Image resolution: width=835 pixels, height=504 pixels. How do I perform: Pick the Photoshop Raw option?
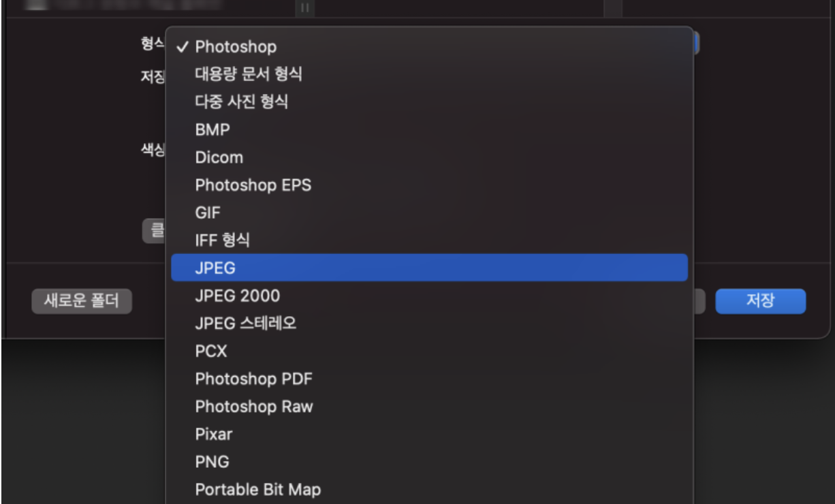(254, 407)
